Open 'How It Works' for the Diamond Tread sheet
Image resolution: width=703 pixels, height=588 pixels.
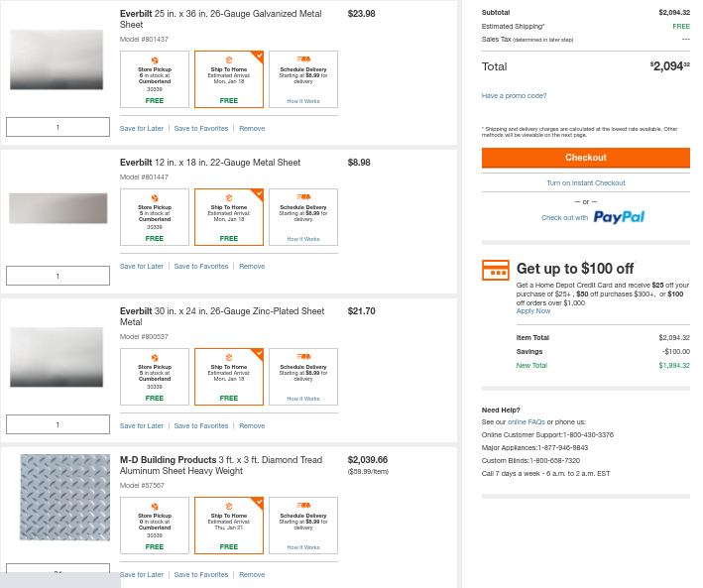coord(303,546)
